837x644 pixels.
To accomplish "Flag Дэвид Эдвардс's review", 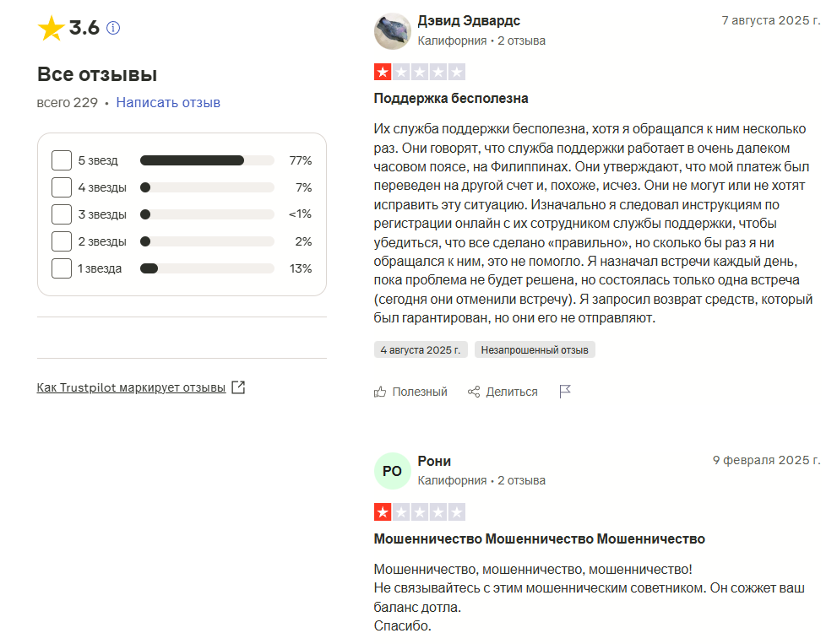I will tap(565, 392).
